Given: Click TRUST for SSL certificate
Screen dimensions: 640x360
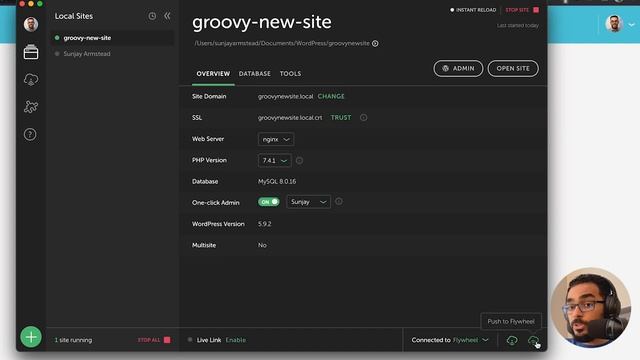Looking at the screenshot, I should click(341, 118).
